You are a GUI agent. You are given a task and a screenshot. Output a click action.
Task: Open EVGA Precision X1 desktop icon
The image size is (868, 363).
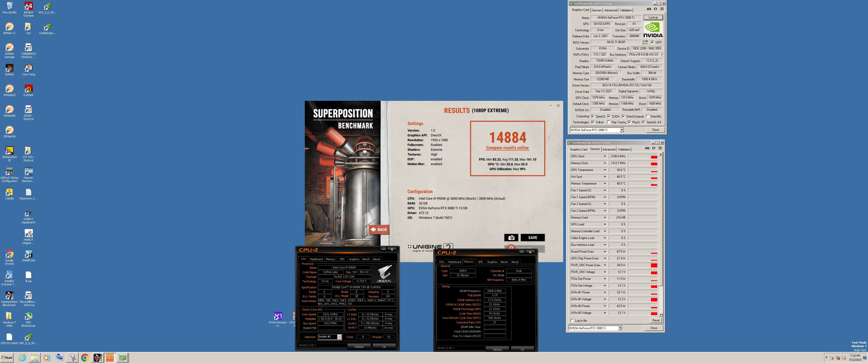278,319
